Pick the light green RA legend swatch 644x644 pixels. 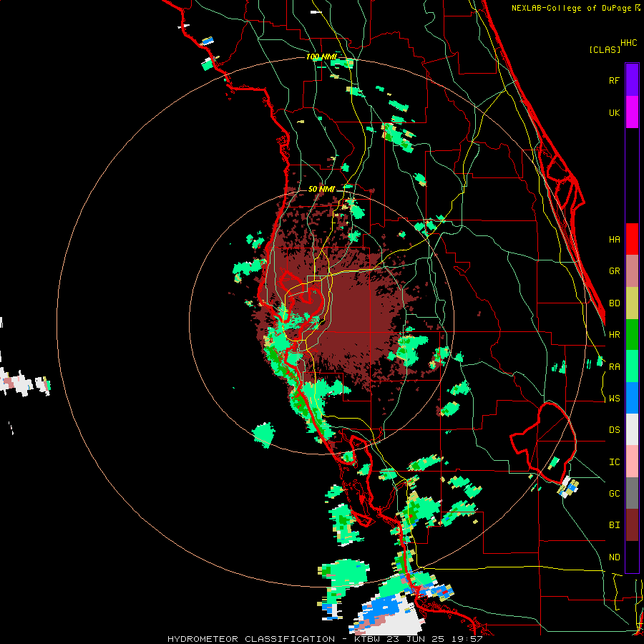tap(632, 366)
